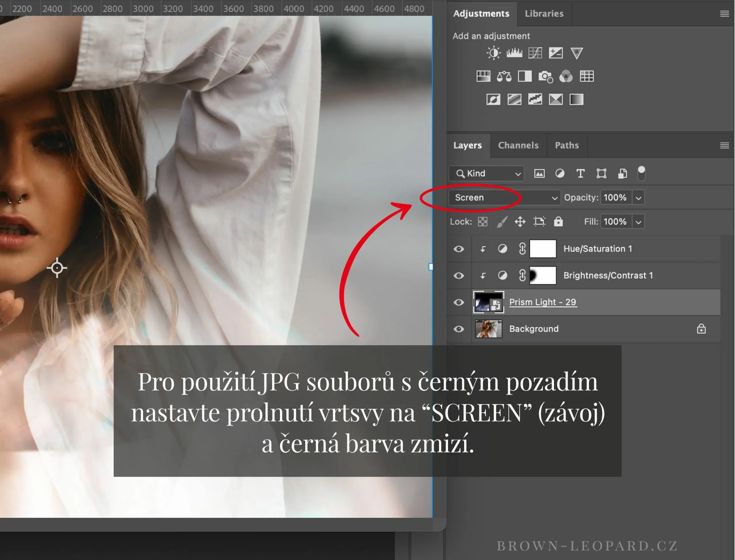Expand the Opacity slider dropdown arrow
Viewport: 735px width, 560px height.
[x=638, y=198]
